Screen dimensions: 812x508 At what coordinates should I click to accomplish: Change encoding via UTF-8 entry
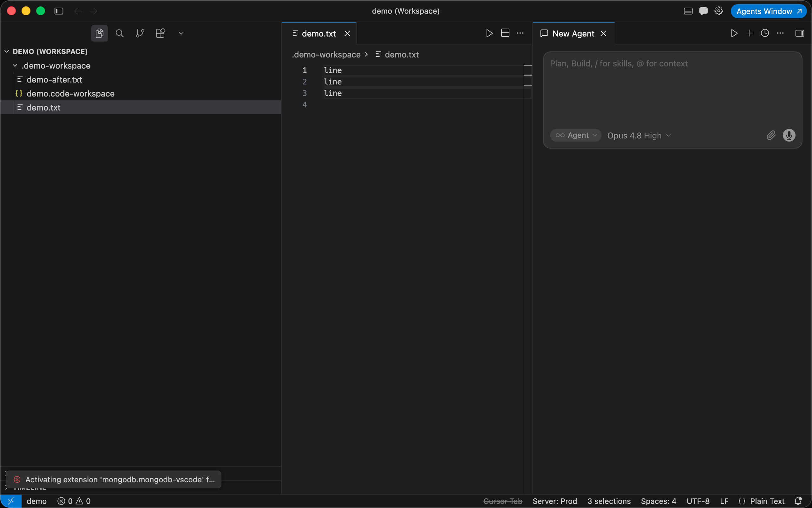(698, 501)
